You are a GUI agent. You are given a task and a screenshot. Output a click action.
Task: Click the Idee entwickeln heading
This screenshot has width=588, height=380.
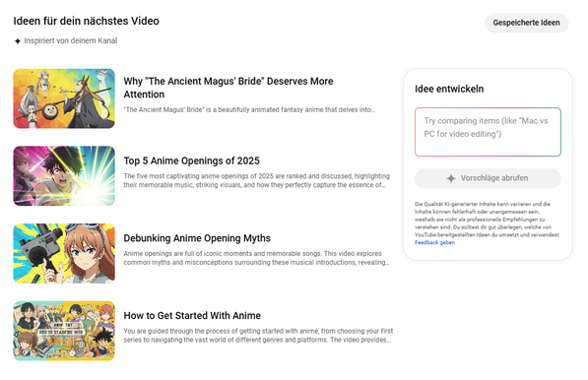[449, 89]
